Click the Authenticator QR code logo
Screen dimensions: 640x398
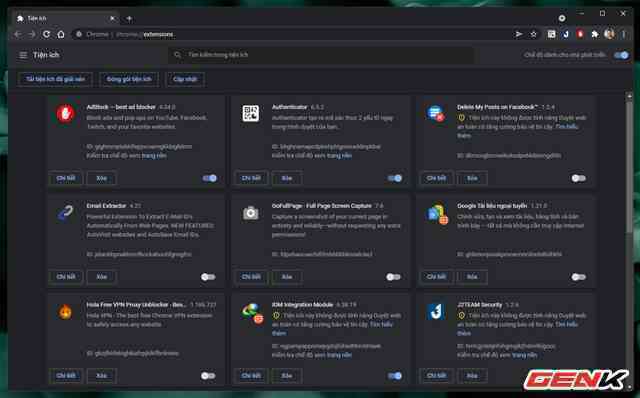(x=251, y=113)
